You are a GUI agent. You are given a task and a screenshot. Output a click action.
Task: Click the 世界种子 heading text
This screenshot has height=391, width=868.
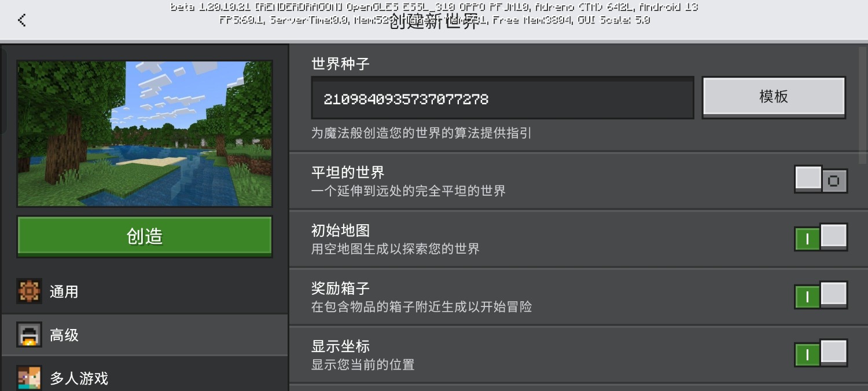tap(340, 64)
